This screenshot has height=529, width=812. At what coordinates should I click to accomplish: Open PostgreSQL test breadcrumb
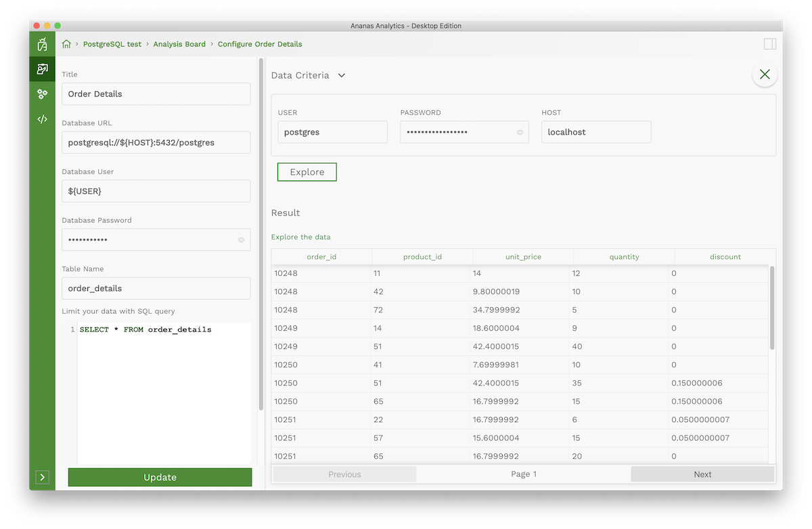[x=112, y=44]
